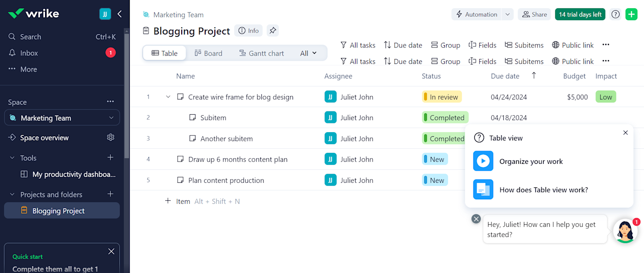Change Completed status of Subitem row
The height and width of the screenshot is (273, 644).
click(445, 117)
